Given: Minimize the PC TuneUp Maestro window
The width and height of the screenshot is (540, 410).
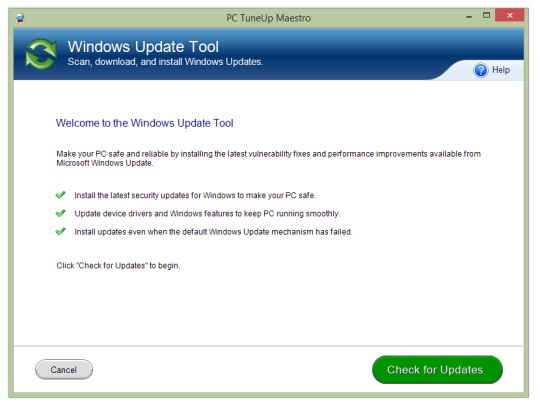Looking at the screenshot, I should (x=469, y=16).
